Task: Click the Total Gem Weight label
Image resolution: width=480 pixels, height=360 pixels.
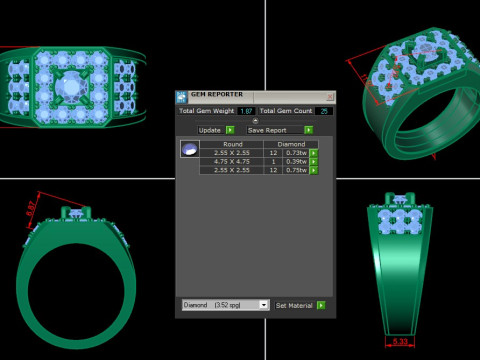Action: click(x=206, y=111)
